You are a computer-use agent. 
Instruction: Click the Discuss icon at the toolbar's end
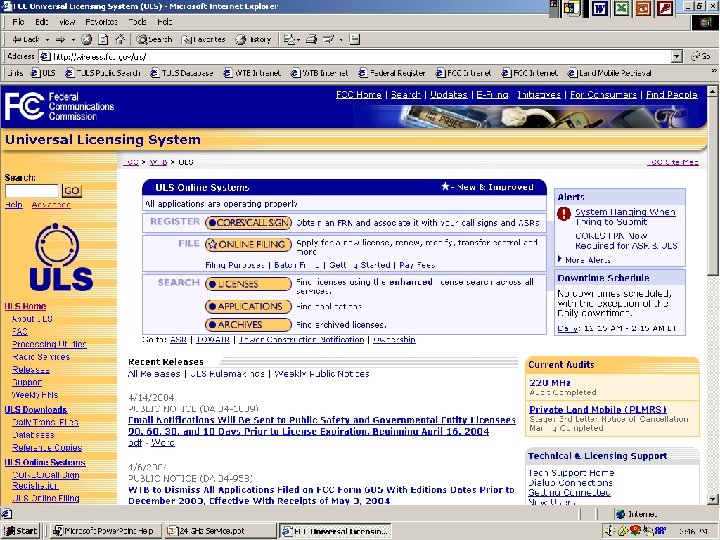coord(354,39)
